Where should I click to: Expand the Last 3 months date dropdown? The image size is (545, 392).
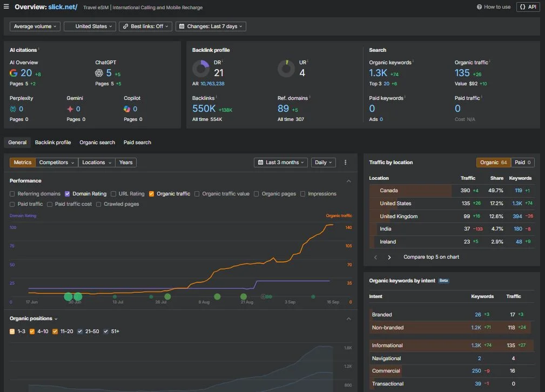281,163
